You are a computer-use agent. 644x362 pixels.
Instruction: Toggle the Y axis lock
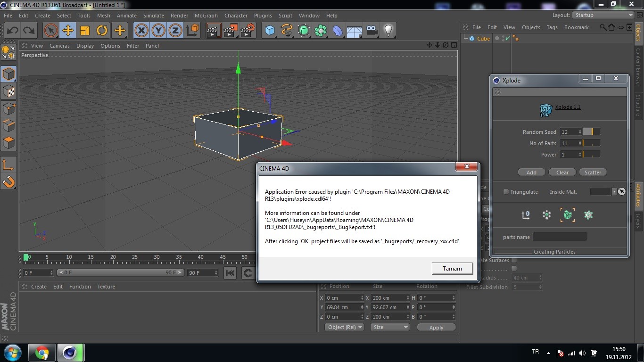point(158,31)
